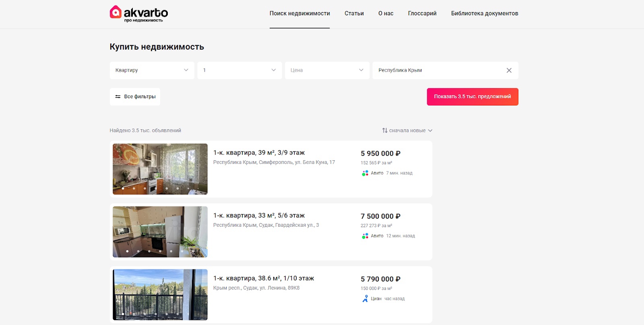
Task: Open the Глоссарий page
Action: 422,13
